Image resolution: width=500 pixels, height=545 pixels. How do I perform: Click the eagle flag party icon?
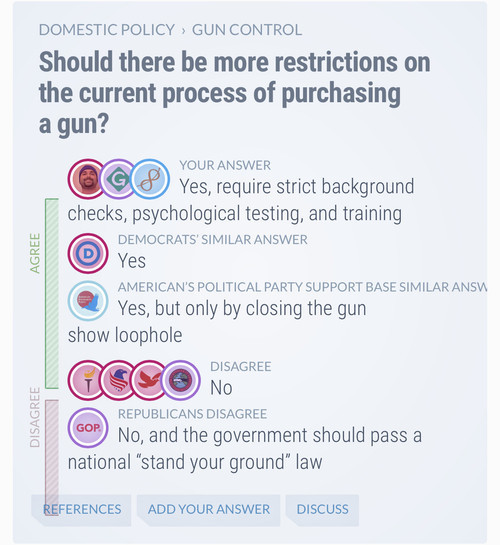119,380
